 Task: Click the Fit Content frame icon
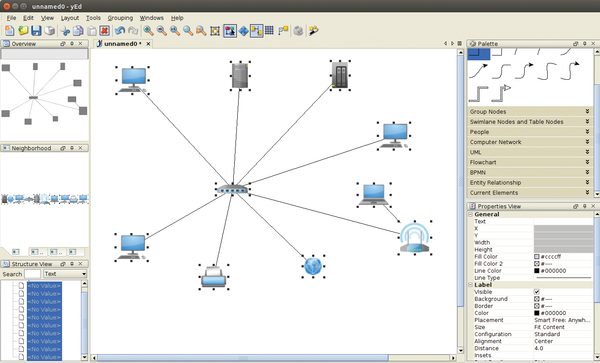coord(215,31)
